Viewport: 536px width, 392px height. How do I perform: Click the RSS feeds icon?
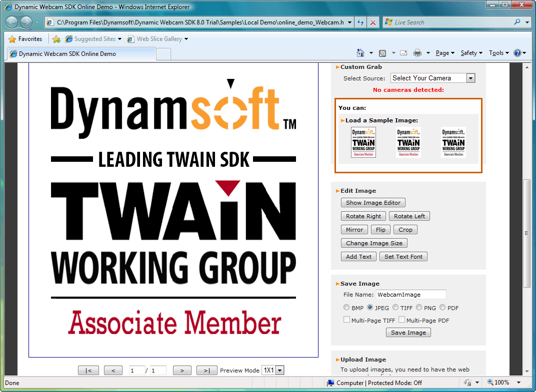coord(382,53)
